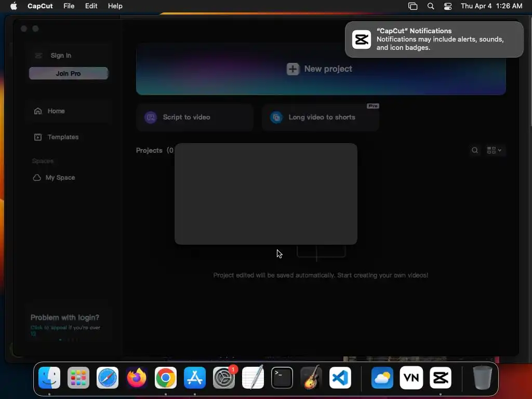Screen dimensions: 532x399
Task: Click the Script to video purple icon
Action: point(151,117)
